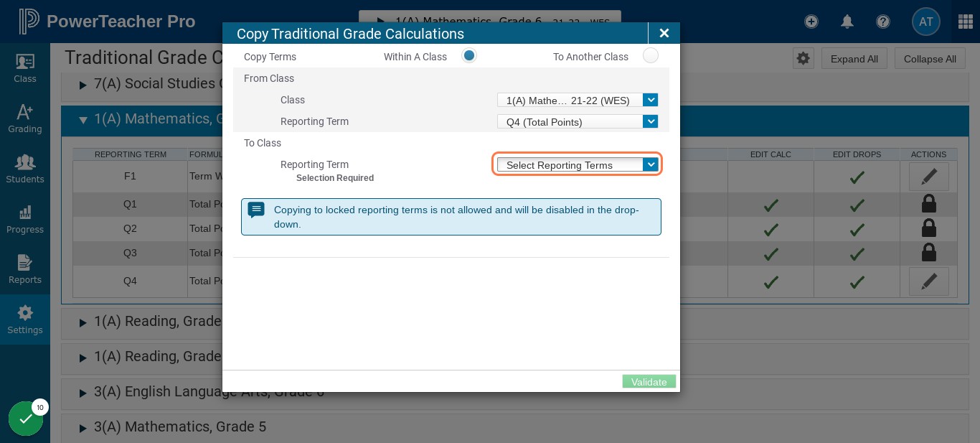Open the class selector at top header

tap(490, 21)
